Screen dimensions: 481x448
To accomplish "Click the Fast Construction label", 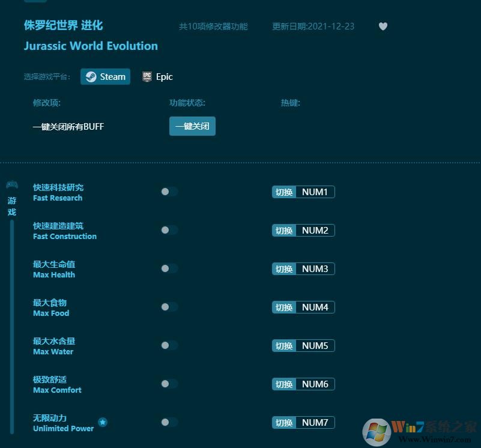I will coord(65,236).
